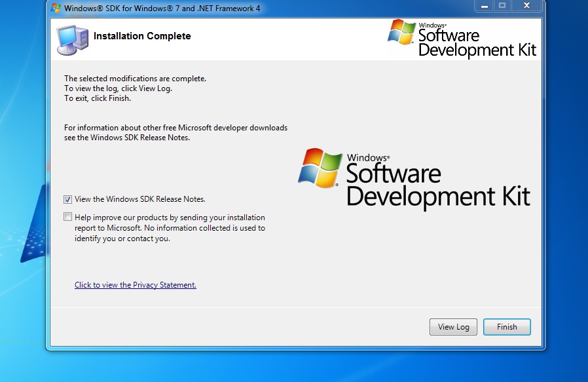Open the Privacy Statement link

tap(136, 285)
